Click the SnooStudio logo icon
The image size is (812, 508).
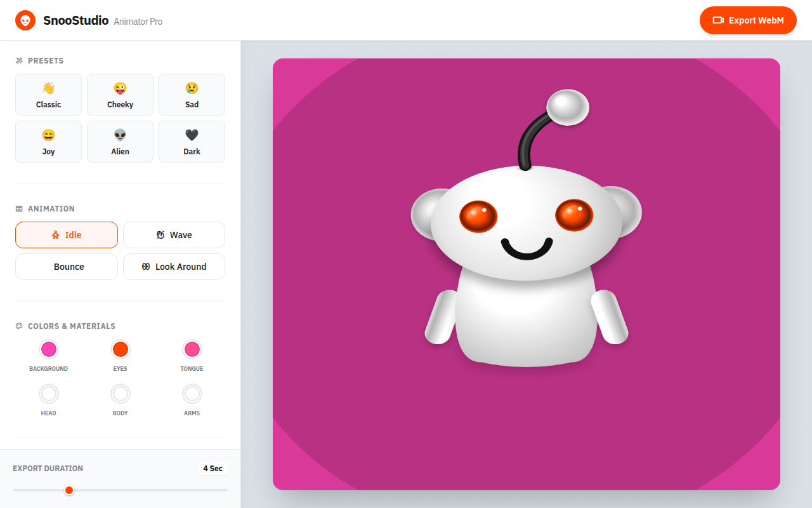pos(25,20)
